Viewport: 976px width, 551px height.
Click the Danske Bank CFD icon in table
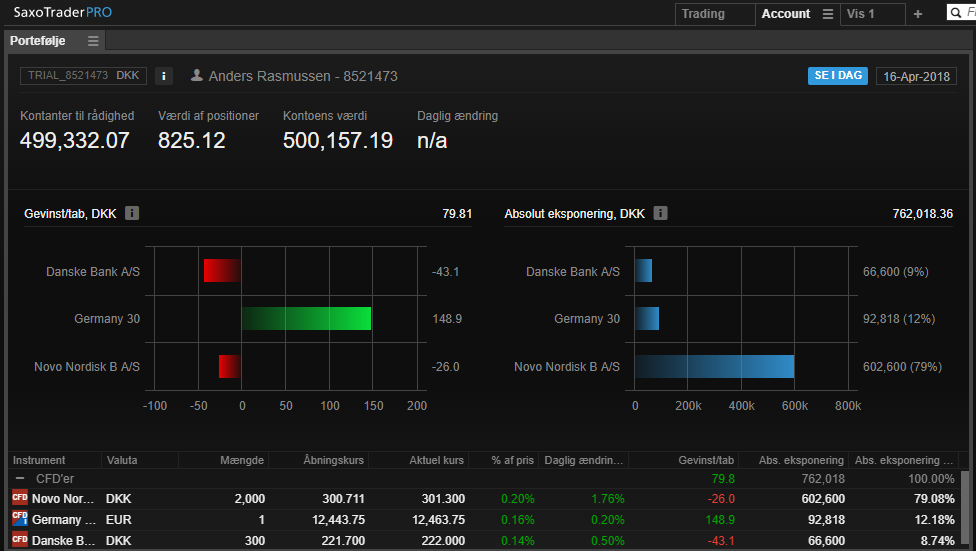tap(19, 540)
